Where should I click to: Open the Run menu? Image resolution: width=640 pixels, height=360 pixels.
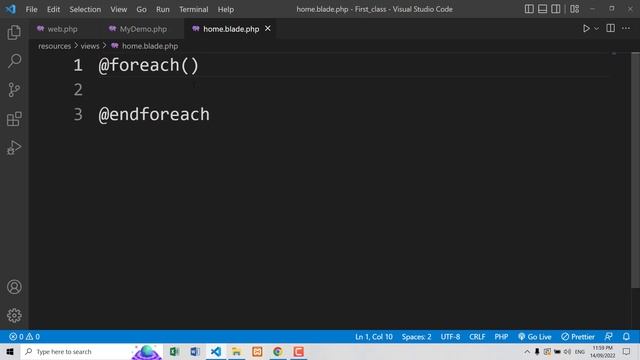[x=162, y=9]
